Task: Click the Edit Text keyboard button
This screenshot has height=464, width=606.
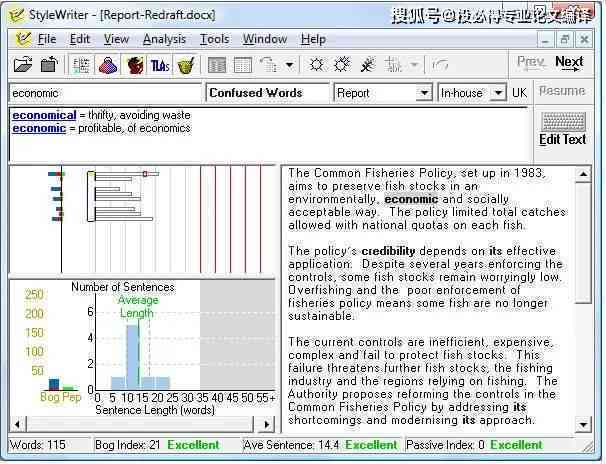Action: [563, 129]
